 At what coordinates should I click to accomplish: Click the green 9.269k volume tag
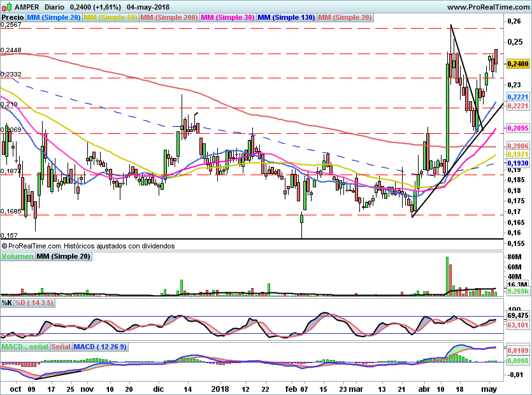click(x=518, y=292)
